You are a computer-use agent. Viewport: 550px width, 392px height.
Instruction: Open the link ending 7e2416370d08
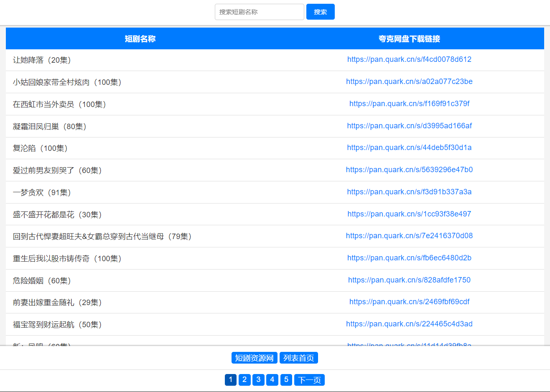click(x=409, y=236)
